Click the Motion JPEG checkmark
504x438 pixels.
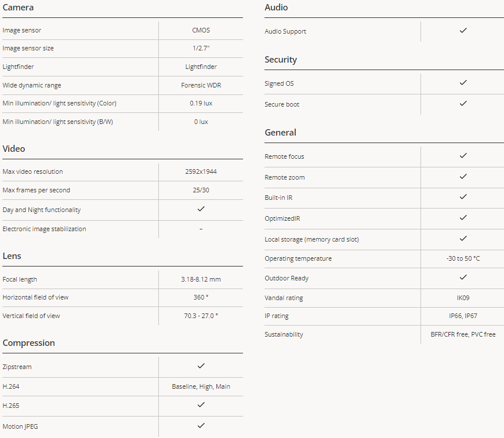click(201, 426)
